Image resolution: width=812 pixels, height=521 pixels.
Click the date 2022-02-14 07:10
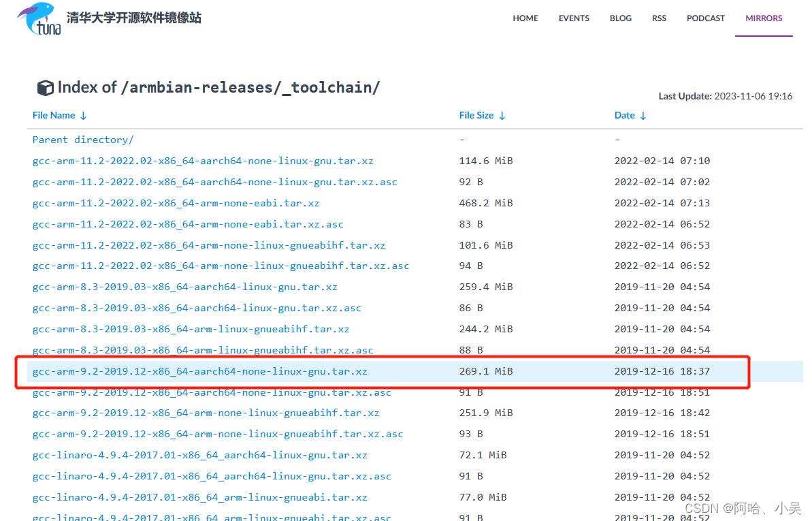[662, 161]
